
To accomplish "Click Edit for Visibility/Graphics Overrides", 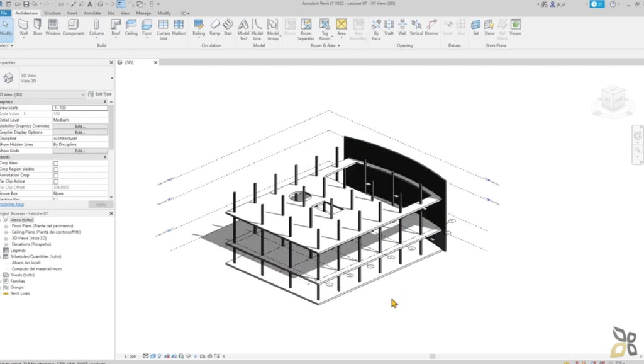I will click(x=80, y=127).
